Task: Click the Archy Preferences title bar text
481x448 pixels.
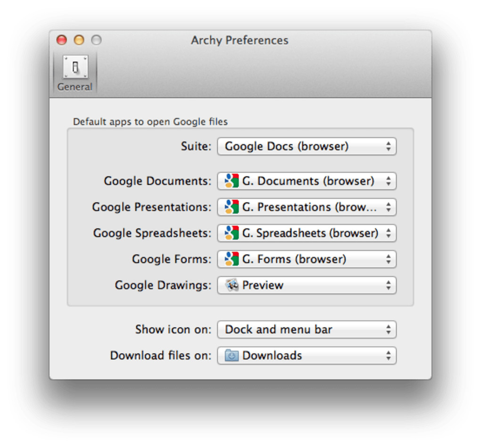Action: [240, 40]
